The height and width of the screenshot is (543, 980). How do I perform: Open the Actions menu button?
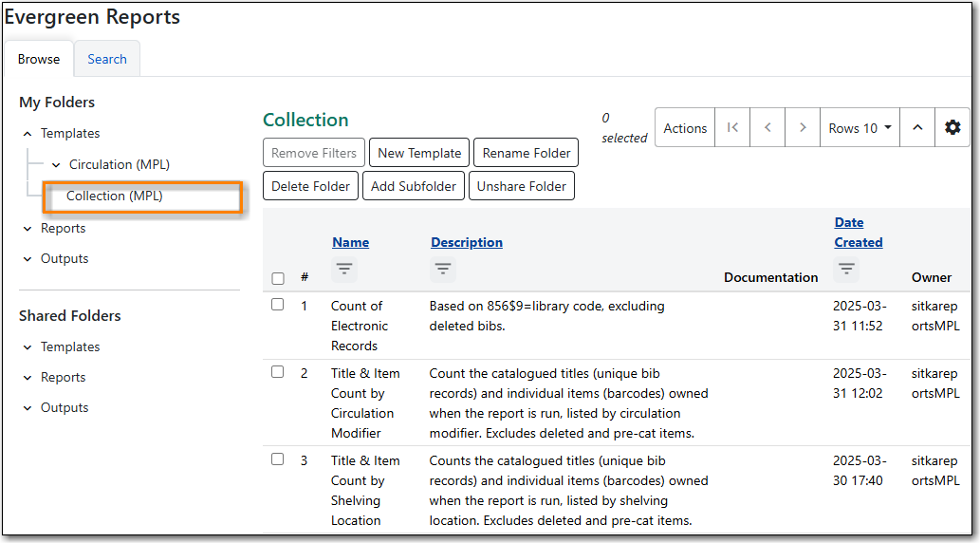[685, 127]
